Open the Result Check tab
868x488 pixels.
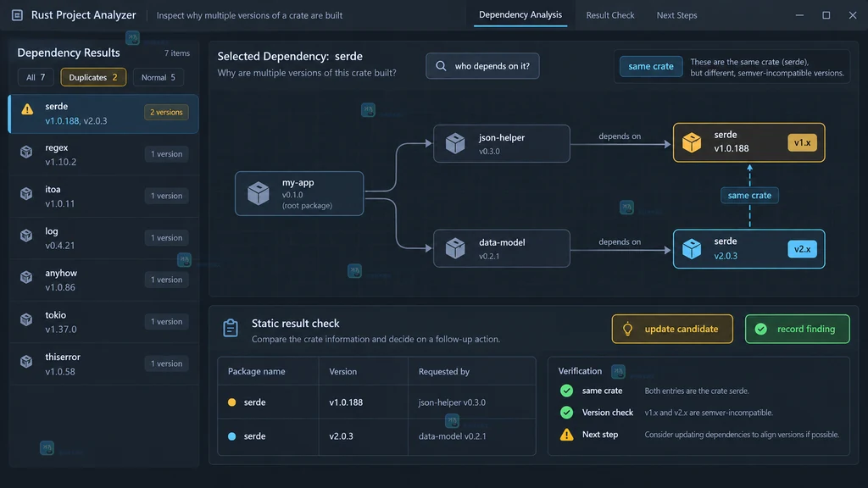click(x=610, y=15)
